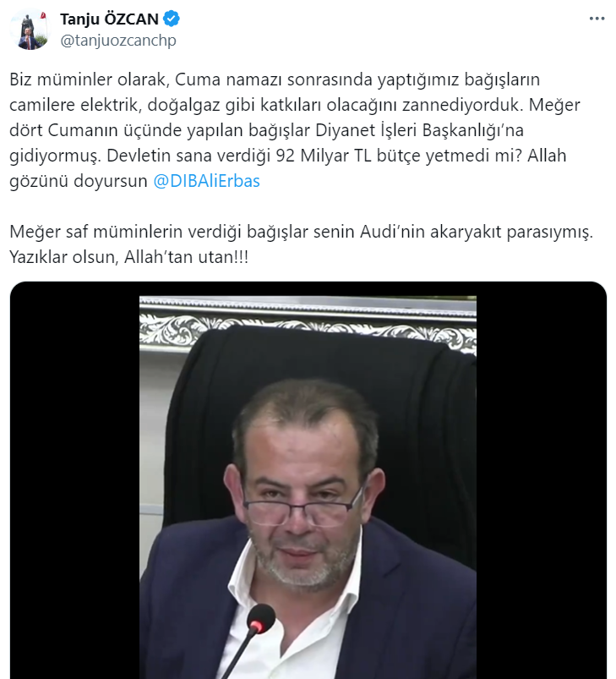Open Tanju ÖZCAN's profile avatar picture
Image resolution: width=616 pixels, height=679 pixels.
30,30
